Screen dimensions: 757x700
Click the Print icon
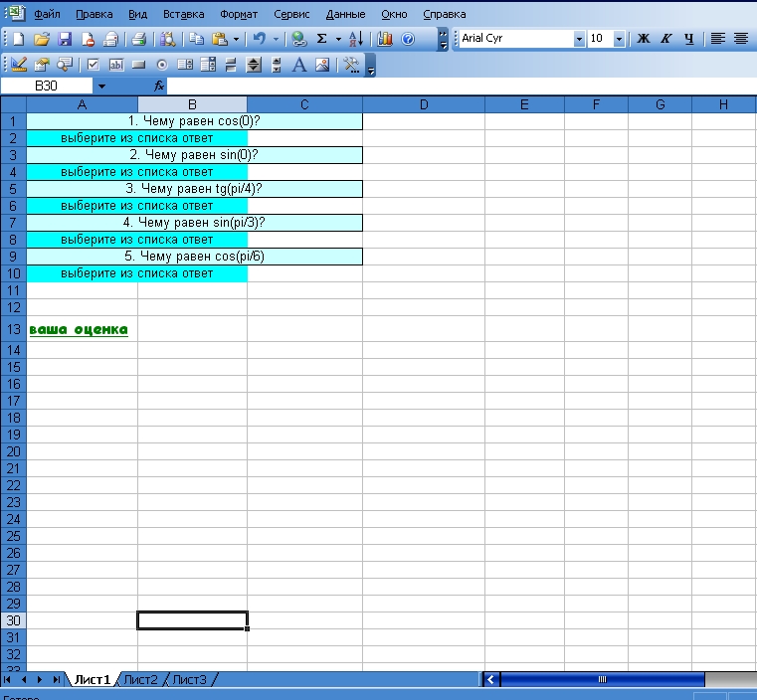tap(139, 39)
